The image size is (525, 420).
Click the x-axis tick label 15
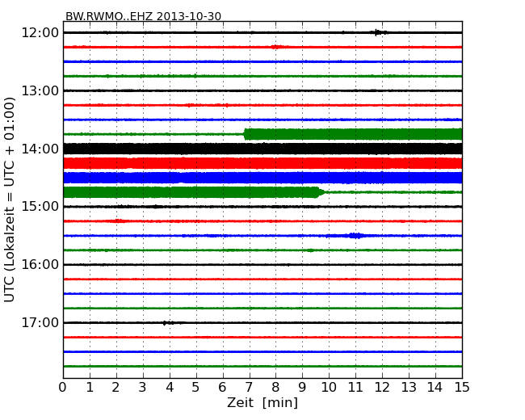coord(462,388)
